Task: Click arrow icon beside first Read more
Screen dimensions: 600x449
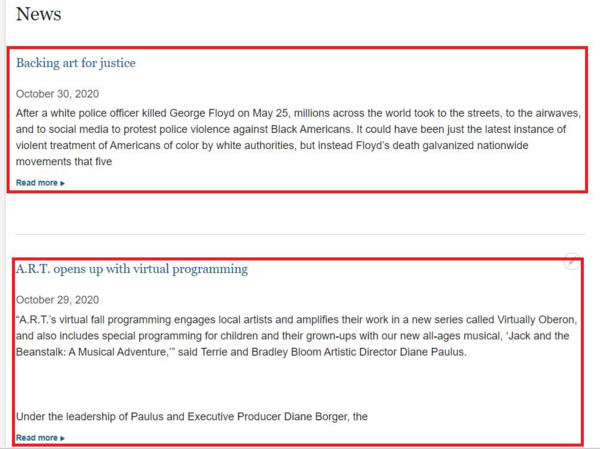Action: pos(63,183)
